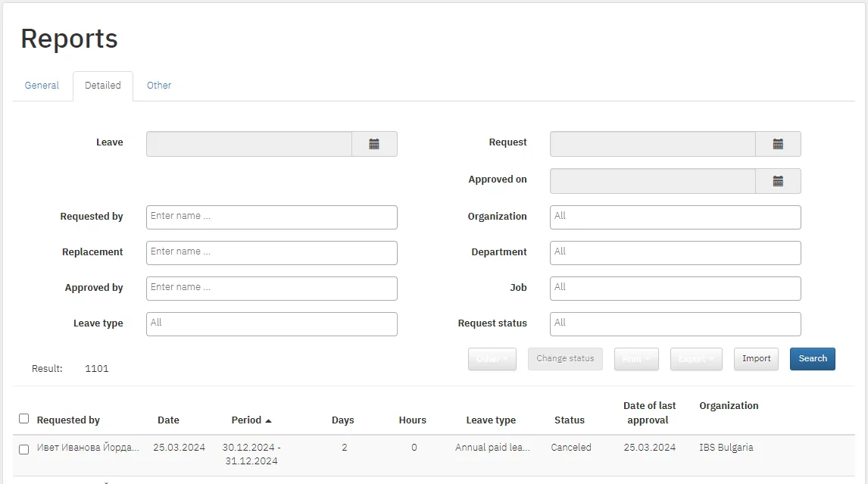Open the Organization filter dropdown
868x484 pixels.
(x=676, y=217)
